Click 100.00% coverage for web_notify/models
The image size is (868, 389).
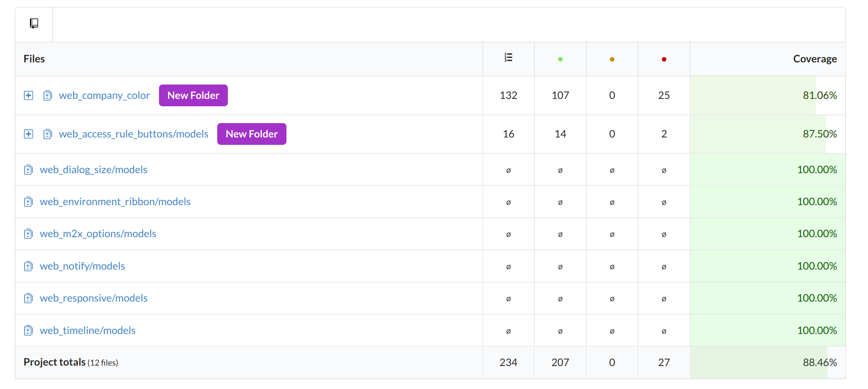coord(817,266)
